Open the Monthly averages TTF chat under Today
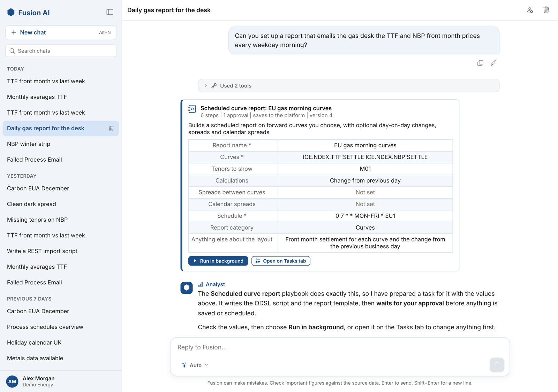 click(61, 97)
